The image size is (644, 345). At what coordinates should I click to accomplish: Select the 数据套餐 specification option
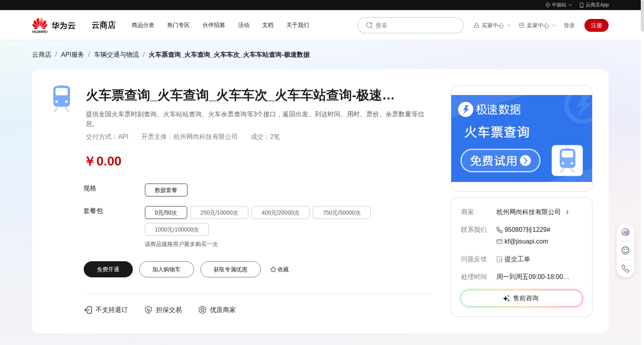click(x=166, y=190)
